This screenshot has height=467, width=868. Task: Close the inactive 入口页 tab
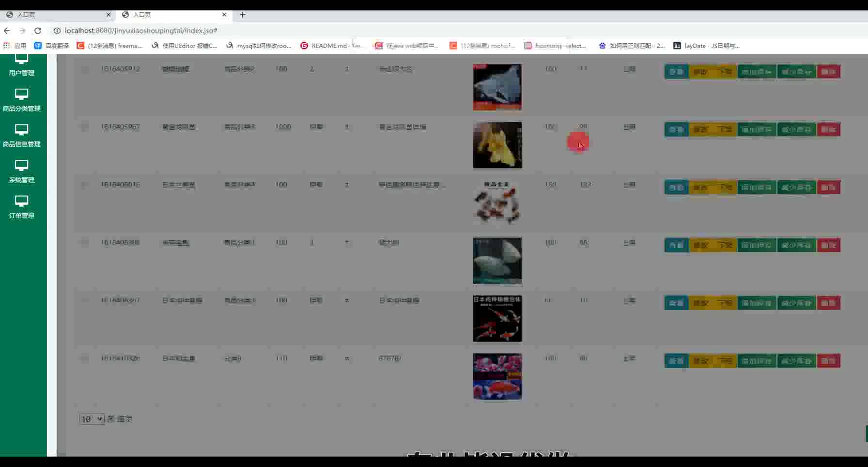tap(108, 15)
